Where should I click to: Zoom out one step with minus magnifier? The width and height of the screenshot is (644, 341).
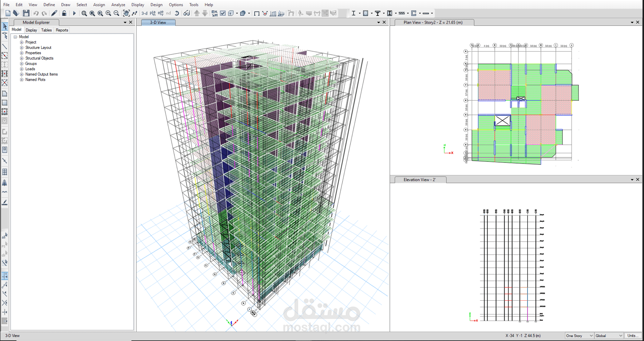click(x=116, y=13)
